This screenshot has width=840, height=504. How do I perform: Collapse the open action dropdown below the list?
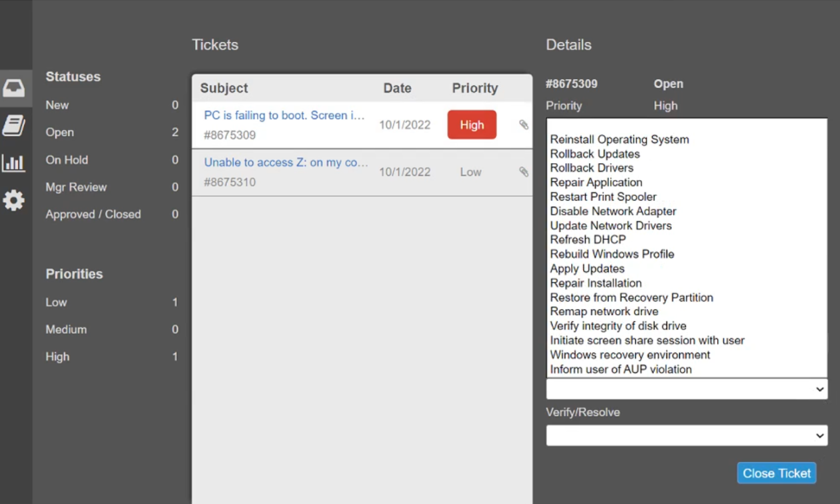(x=687, y=389)
